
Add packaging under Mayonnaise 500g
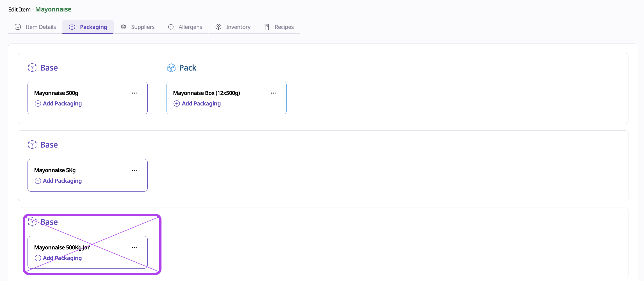coord(62,104)
